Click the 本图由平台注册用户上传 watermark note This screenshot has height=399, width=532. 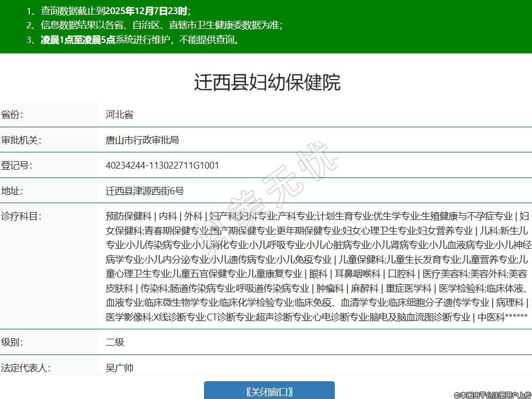coord(492,395)
